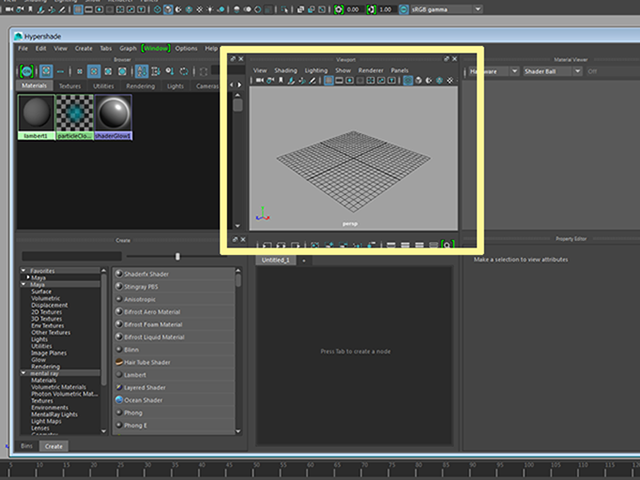The width and height of the screenshot is (640, 480).
Task: Open the Hypershade File menu
Action: [23, 49]
